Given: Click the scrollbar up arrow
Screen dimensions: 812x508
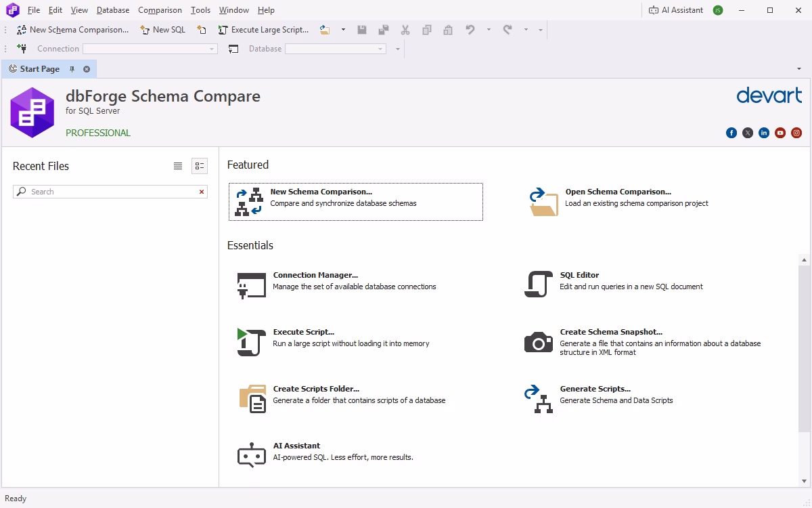Looking at the screenshot, I should [x=804, y=260].
